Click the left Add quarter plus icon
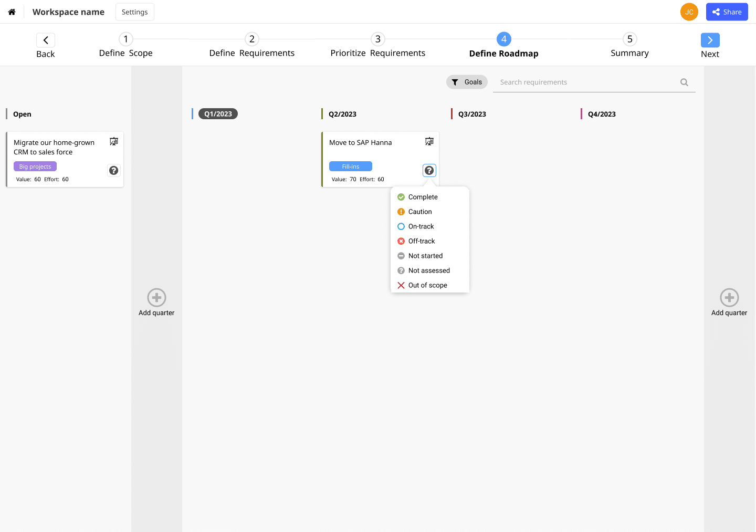 pyautogui.click(x=156, y=298)
